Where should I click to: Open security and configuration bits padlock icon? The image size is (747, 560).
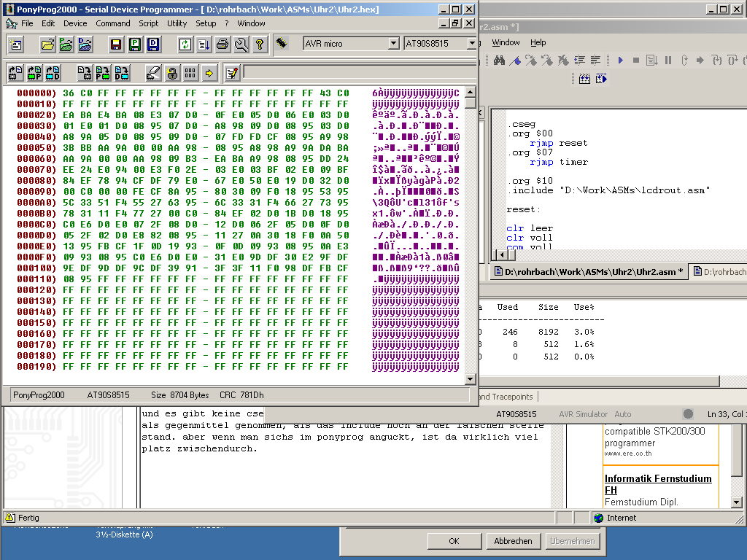(172, 73)
